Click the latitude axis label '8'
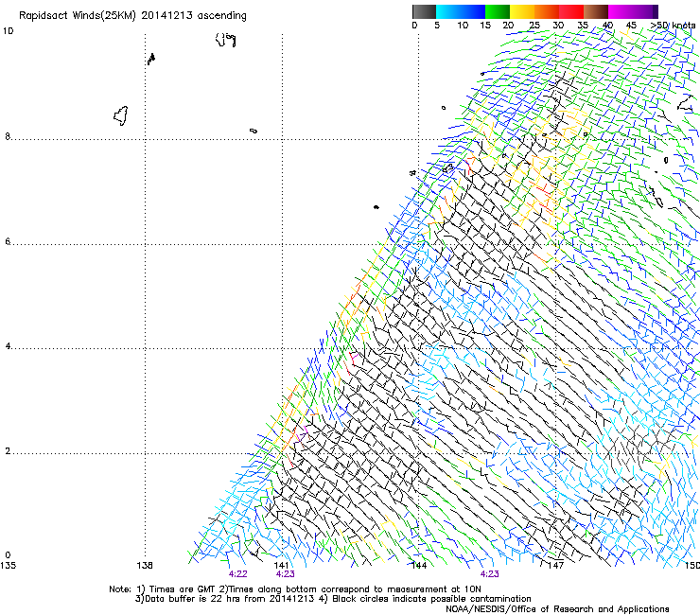The image size is (700, 615). tap(8, 136)
